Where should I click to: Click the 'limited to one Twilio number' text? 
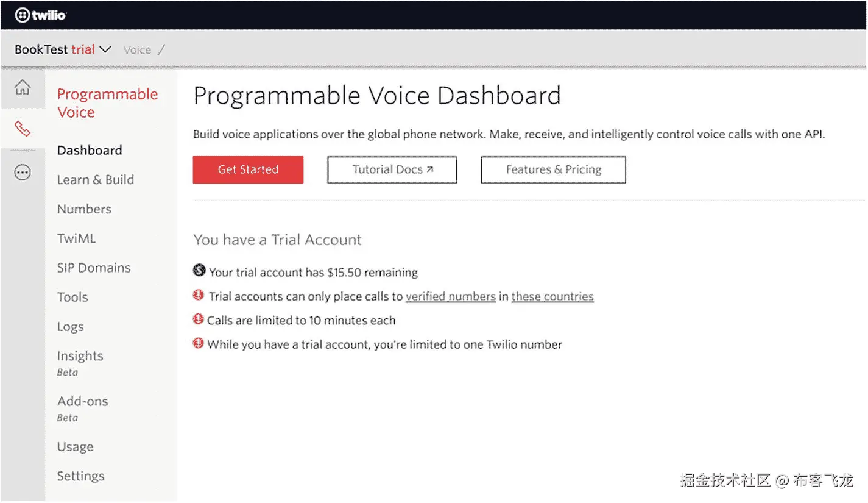pyautogui.click(x=468, y=344)
